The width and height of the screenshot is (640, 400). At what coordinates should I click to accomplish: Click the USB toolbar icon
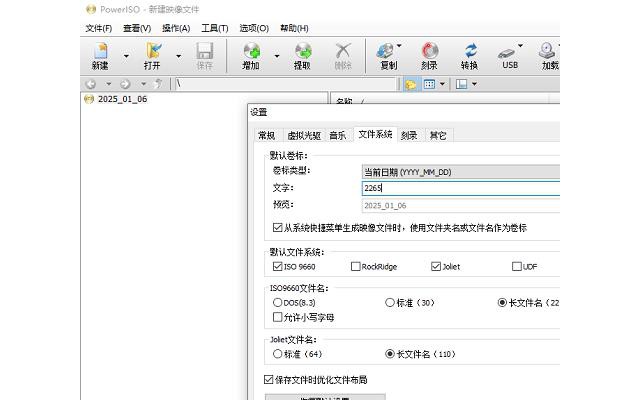pyautogui.click(x=508, y=56)
